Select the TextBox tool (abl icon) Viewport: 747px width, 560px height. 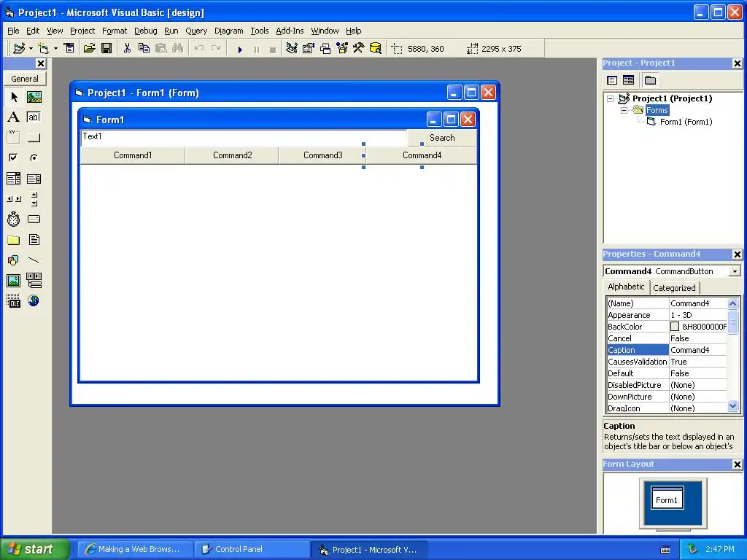pyautogui.click(x=34, y=117)
